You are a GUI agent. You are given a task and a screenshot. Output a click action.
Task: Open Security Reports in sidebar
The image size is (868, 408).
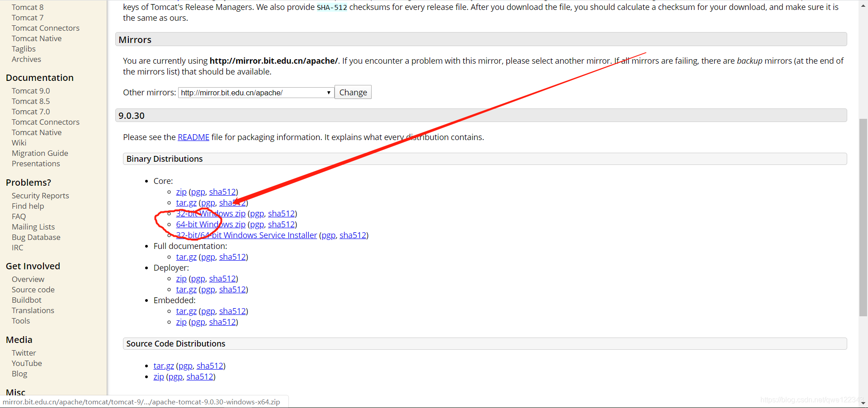click(40, 196)
